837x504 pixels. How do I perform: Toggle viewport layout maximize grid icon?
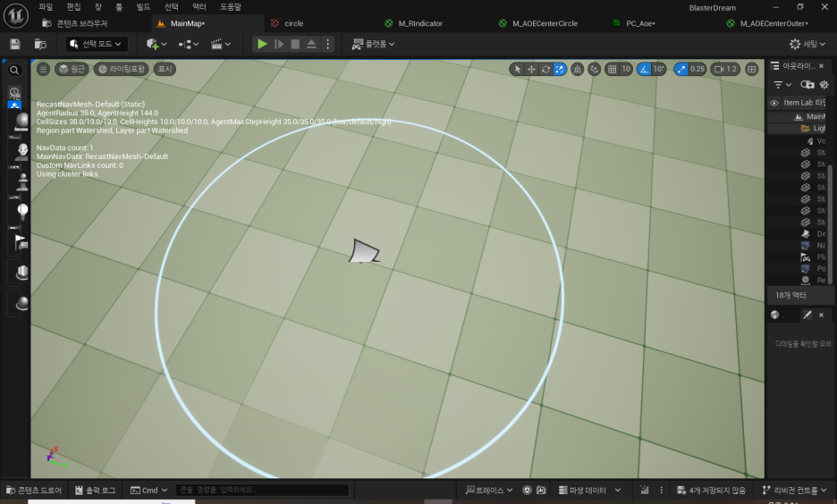(751, 69)
